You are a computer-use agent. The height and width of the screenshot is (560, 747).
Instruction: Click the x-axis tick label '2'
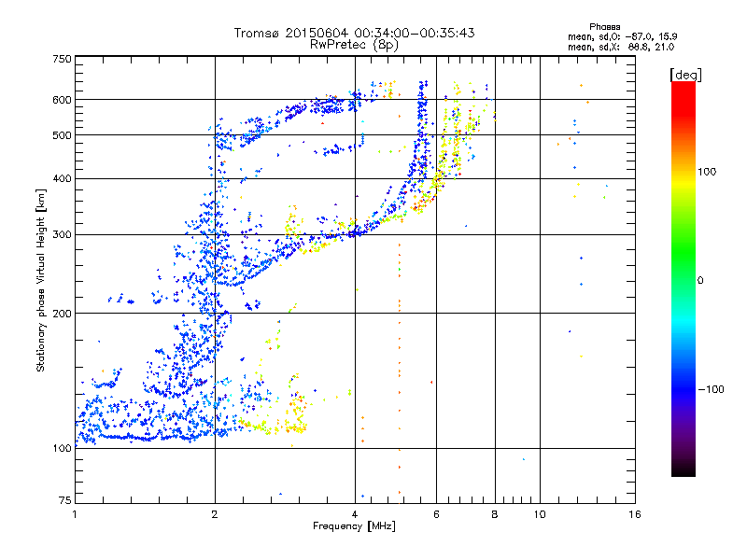coord(215,514)
